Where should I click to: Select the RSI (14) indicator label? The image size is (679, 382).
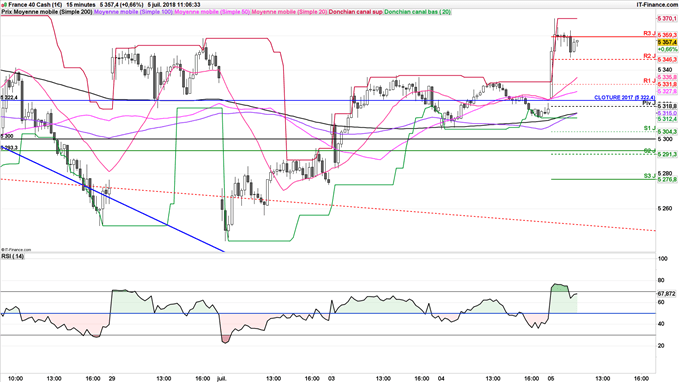(x=13, y=257)
